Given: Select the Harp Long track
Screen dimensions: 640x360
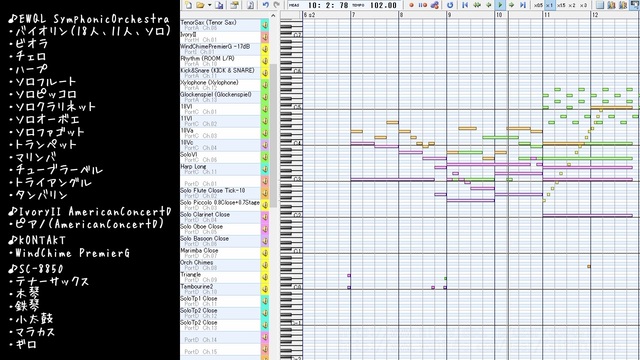Looking at the screenshot, I should pos(220,169).
